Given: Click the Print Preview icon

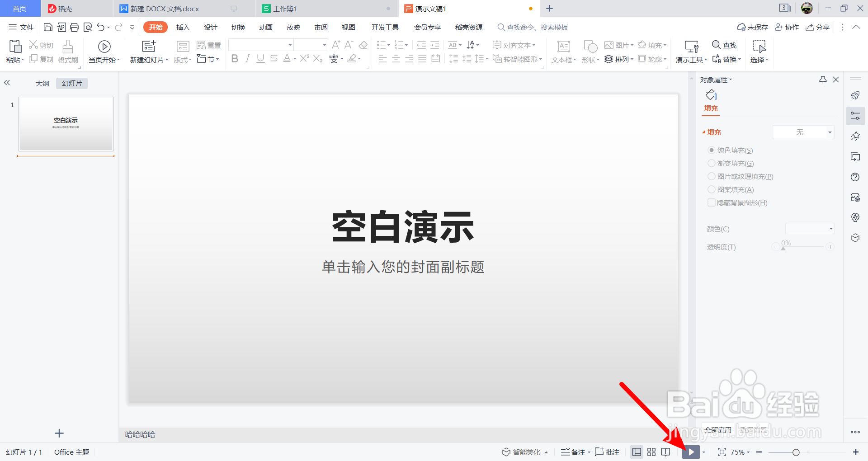Looking at the screenshot, I should tap(88, 28).
